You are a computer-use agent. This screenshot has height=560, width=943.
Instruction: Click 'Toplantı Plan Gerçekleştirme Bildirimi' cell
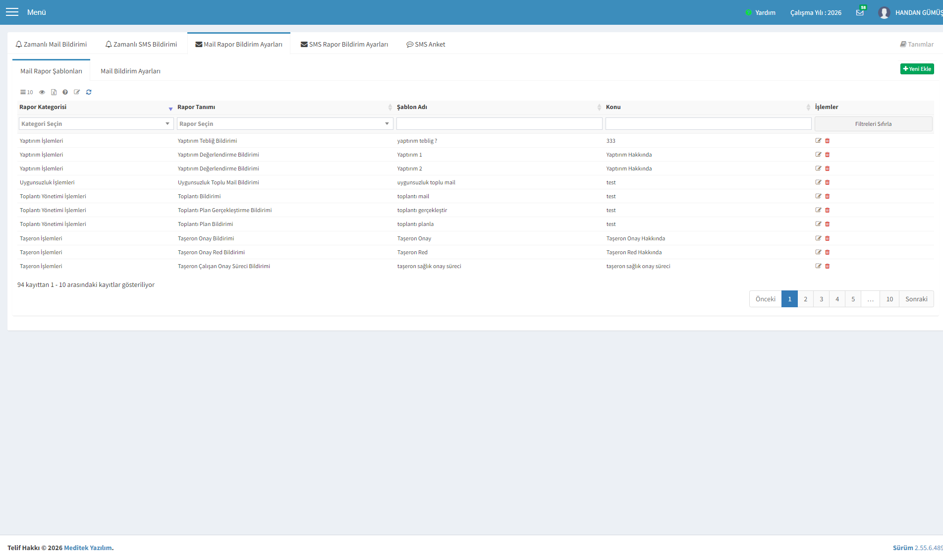pyautogui.click(x=224, y=210)
